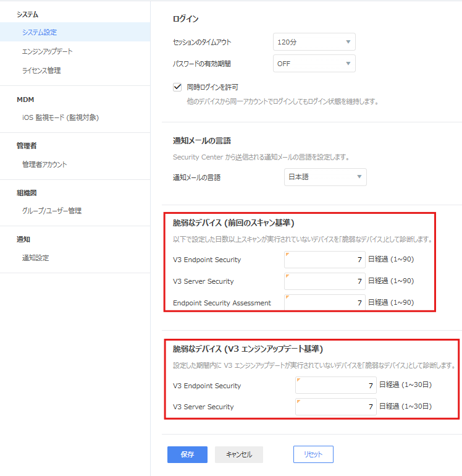Click the 通知 section header
462x476 pixels.
pyautogui.click(x=23, y=239)
